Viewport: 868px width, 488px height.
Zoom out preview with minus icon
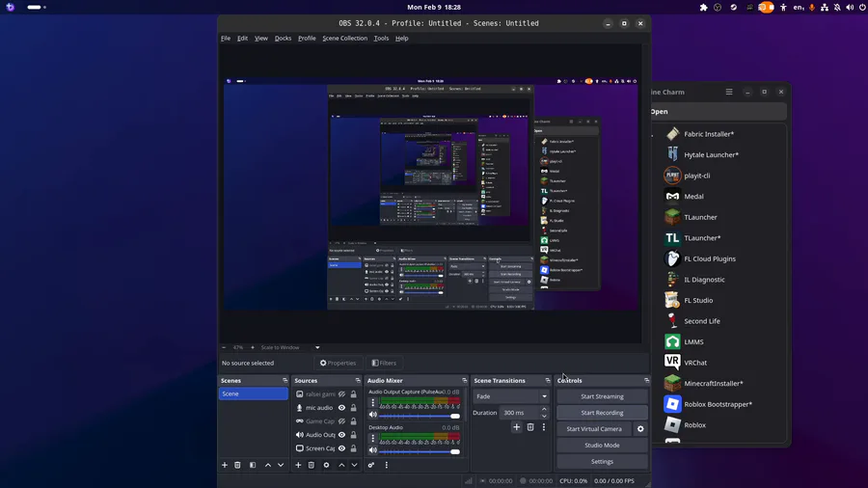click(224, 347)
